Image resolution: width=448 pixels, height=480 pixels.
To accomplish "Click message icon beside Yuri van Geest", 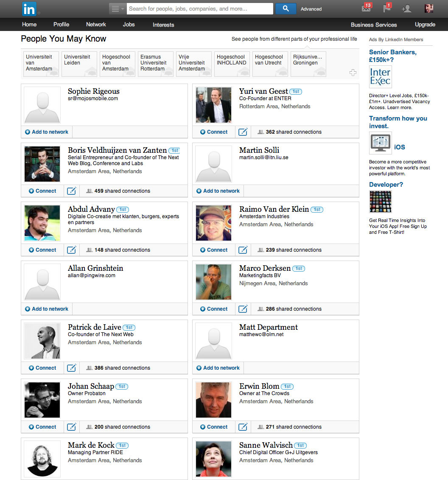I will pyautogui.click(x=243, y=132).
